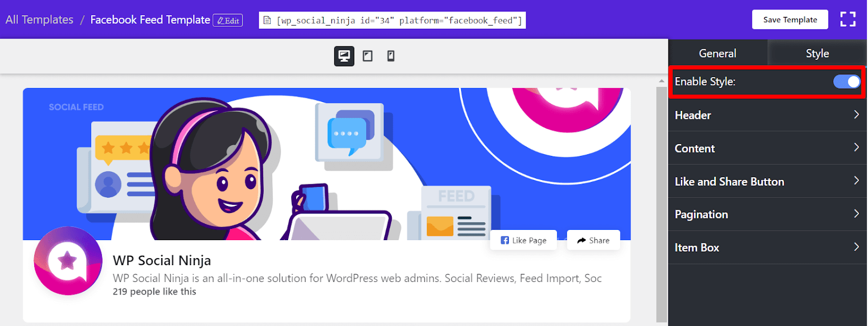Copy the wp_social_ninja shortcode field
This screenshot has height=326, width=868.
[392, 21]
